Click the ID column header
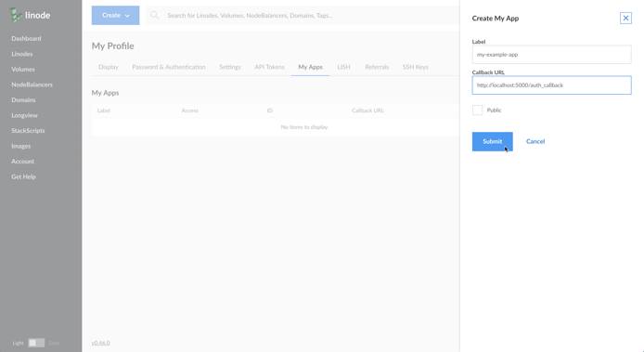Viewport: 644px width, 352px height. (269, 111)
